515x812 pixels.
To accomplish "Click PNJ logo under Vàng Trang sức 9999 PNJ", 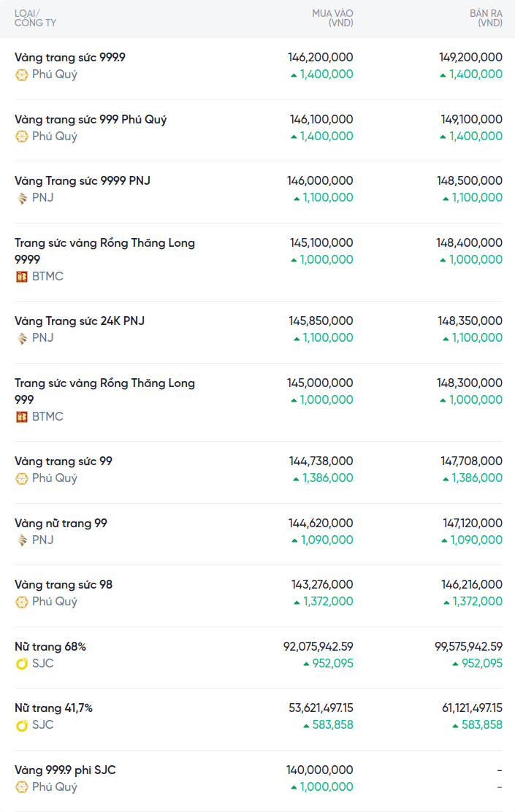I will 22,198.
